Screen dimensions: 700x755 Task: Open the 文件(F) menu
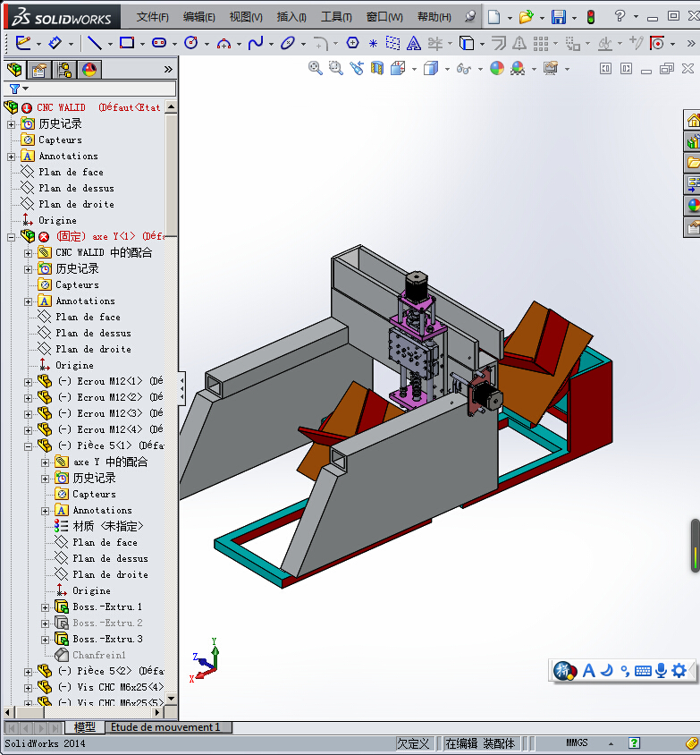point(152,17)
